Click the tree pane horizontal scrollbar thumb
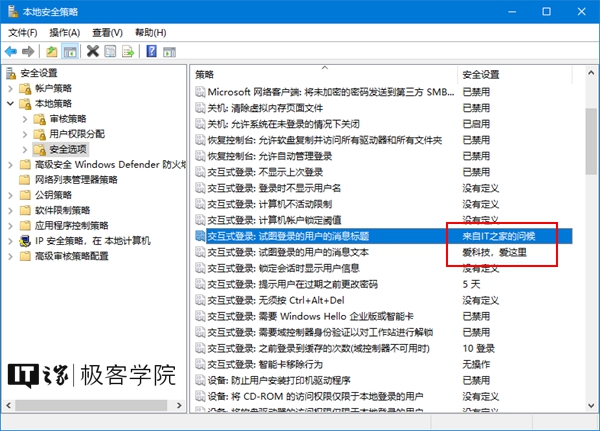This screenshot has height=431, width=600. point(91,405)
